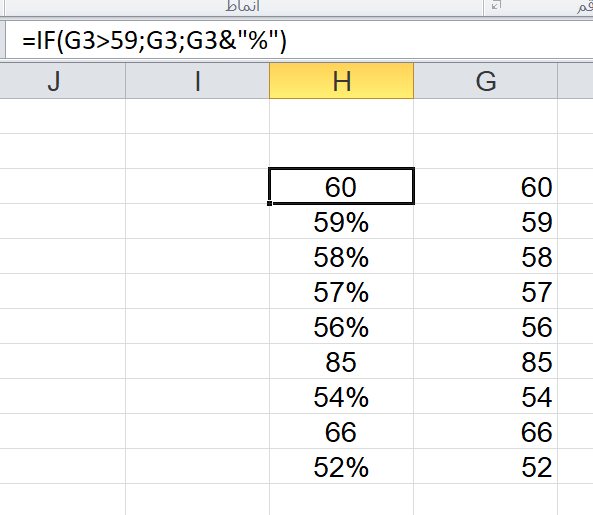Click the cell showing 54% in column H

point(342,396)
